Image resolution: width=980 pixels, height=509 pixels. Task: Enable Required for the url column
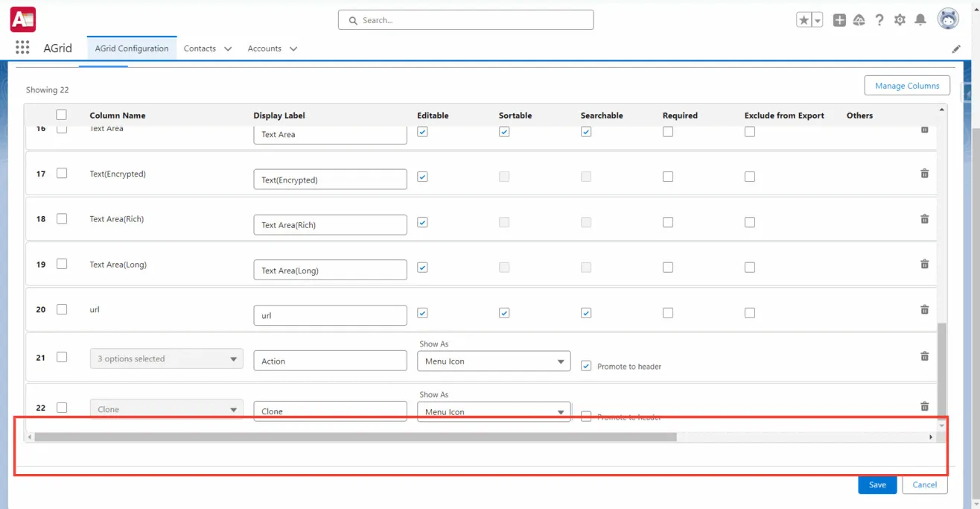pos(667,312)
